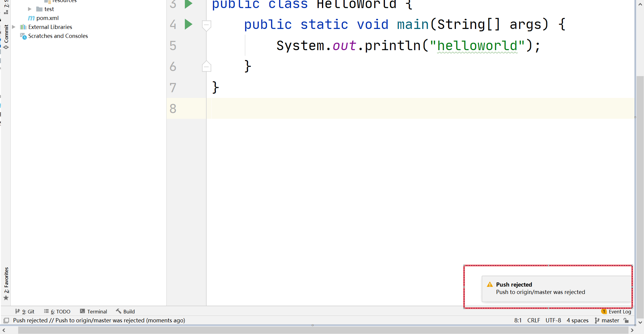Screen dimensions: 644x334
Task: Run main via green gutter arrow on line 4
Action: pyautogui.click(x=188, y=24)
